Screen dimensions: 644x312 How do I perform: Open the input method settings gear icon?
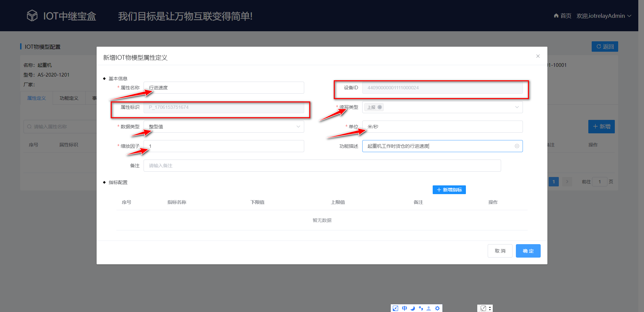click(x=437, y=308)
